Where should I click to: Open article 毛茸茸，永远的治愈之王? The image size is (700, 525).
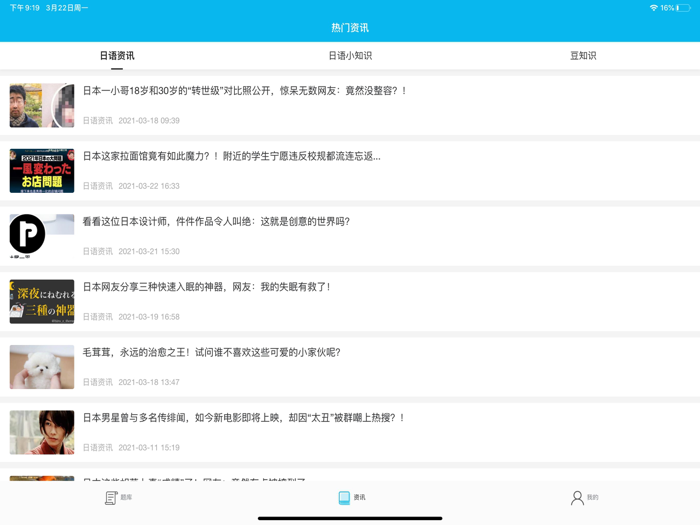(x=350, y=367)
